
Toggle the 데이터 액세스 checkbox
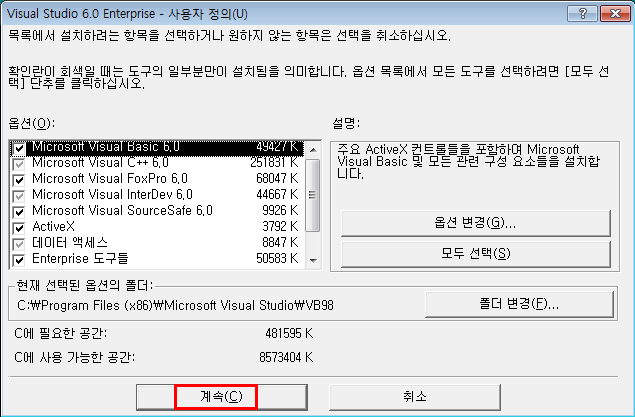pos(19,244)
